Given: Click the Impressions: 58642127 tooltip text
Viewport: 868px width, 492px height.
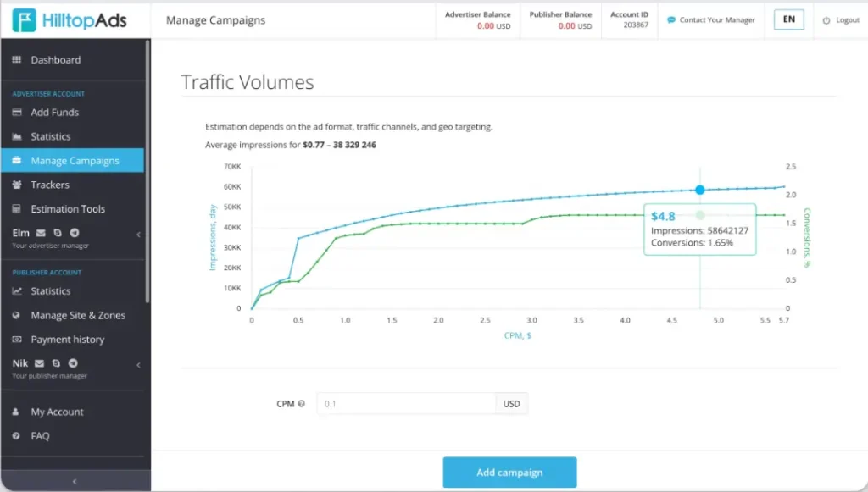Looking at the screenshot, I should (x=699, y=230).
